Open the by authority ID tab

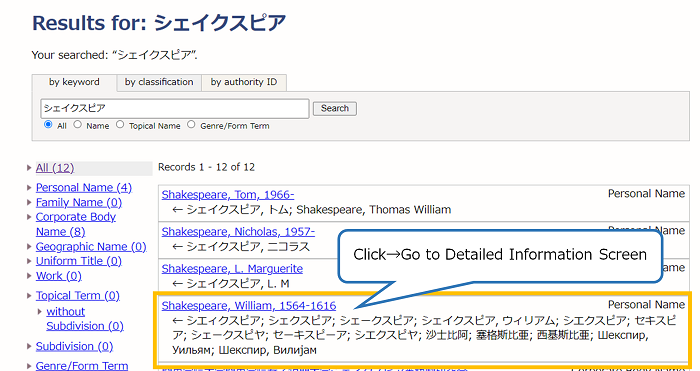click(244, 83)
